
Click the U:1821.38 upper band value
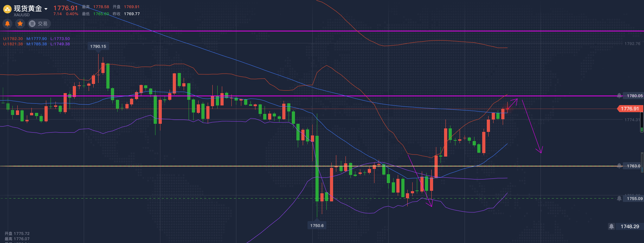point(13,44)
